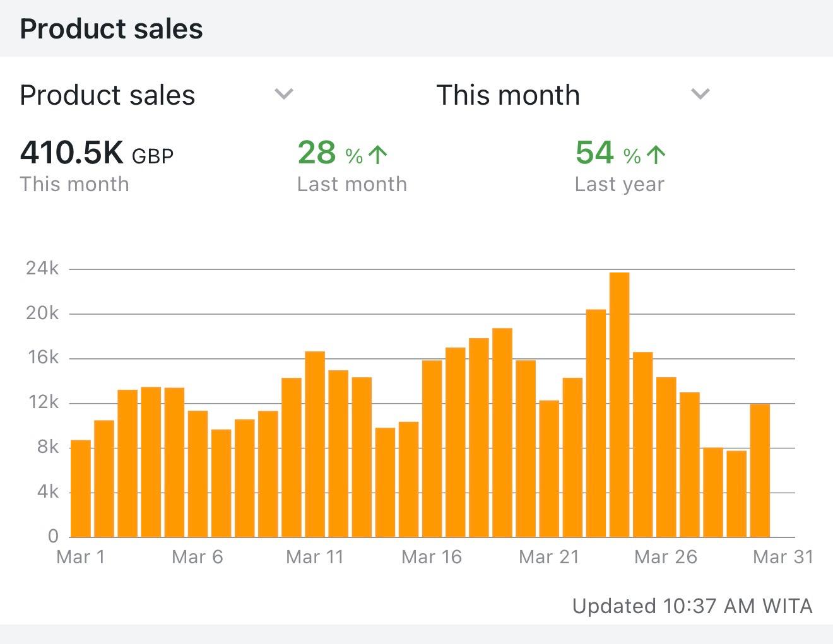Open the Product sales metric dropdown

coord(157,95)
